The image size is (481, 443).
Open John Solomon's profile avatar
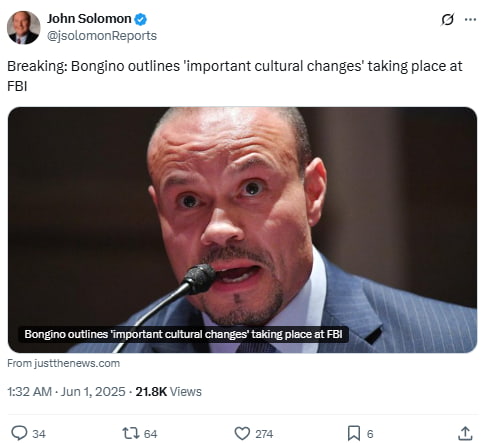pos(23,27)
